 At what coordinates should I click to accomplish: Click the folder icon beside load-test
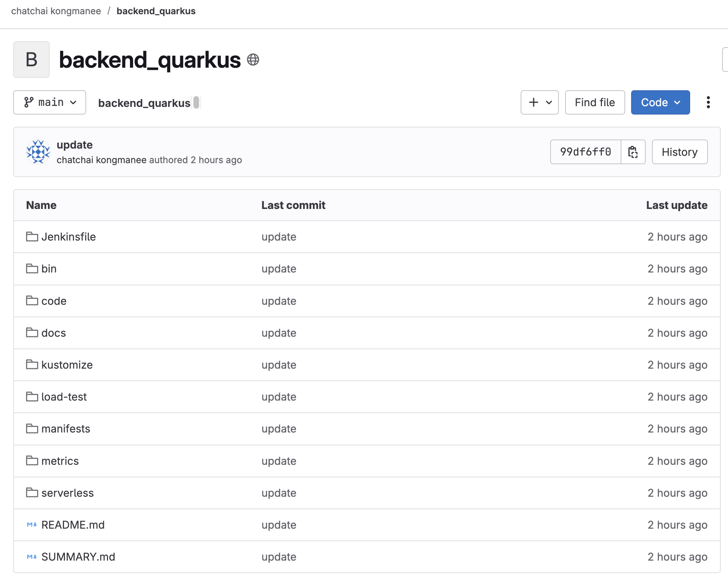[x=32, y=396]
